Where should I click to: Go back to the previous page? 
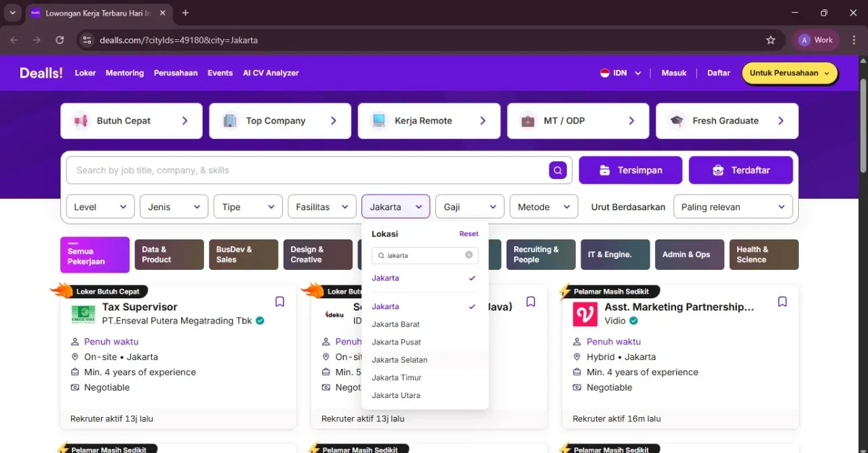14,40
